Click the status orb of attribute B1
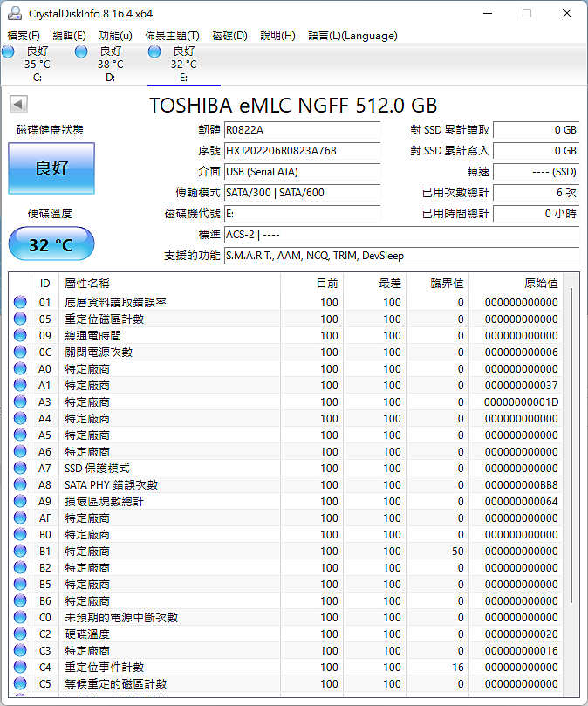588x706 pixels. tap(20, 552)
